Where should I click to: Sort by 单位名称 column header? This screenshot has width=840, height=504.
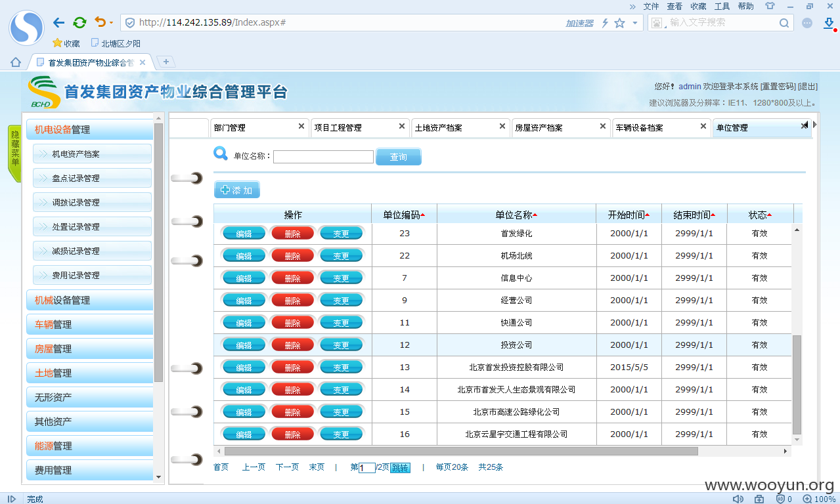pos(516,215)
